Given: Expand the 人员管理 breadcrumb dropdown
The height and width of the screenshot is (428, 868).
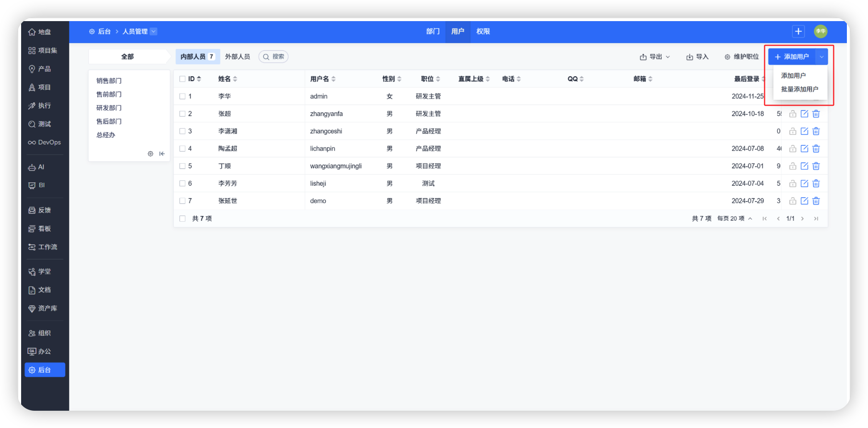Looking at the screenshot, I should point(154,31).
